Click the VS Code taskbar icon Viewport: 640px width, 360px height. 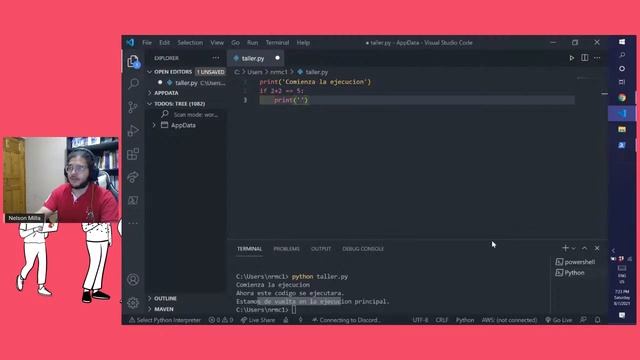[x=622, y=113]
